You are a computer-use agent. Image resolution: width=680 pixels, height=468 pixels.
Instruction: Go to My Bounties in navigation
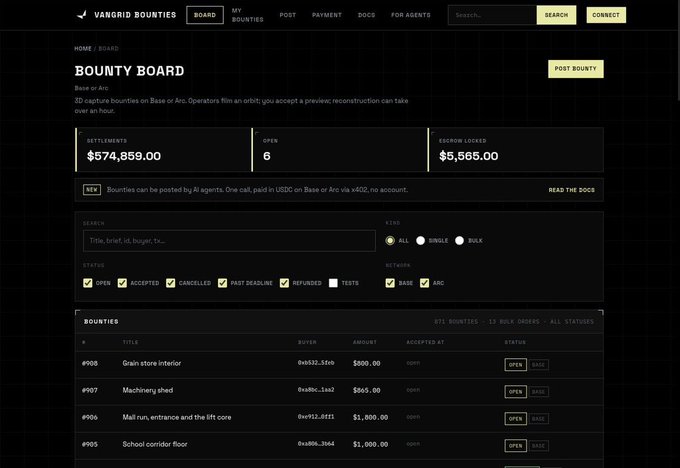[247, 15]
